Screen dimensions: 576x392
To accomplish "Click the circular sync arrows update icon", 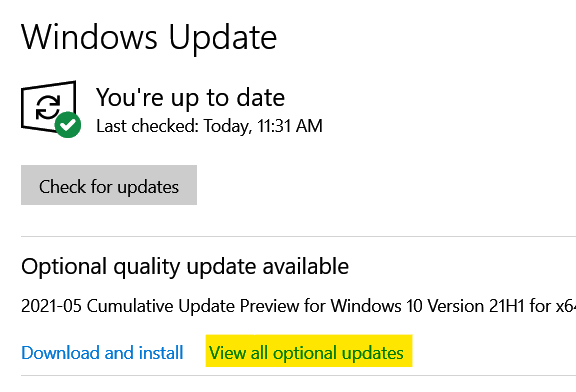I will (x=48, y=107).
